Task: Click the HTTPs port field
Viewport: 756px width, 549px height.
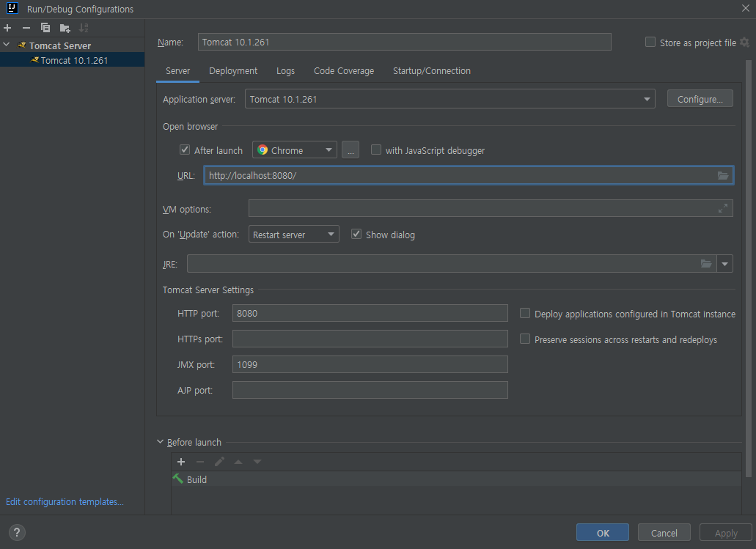Action: point(370,339)
